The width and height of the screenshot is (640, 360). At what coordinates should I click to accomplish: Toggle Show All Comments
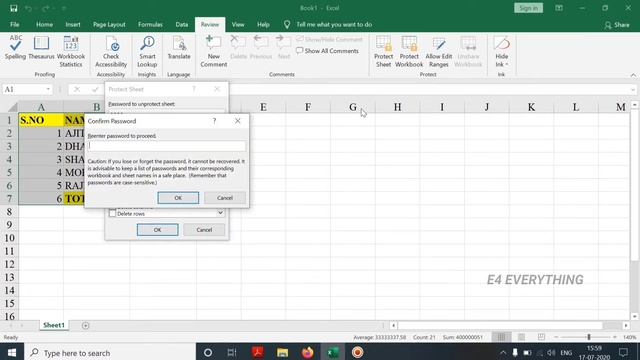327,51
